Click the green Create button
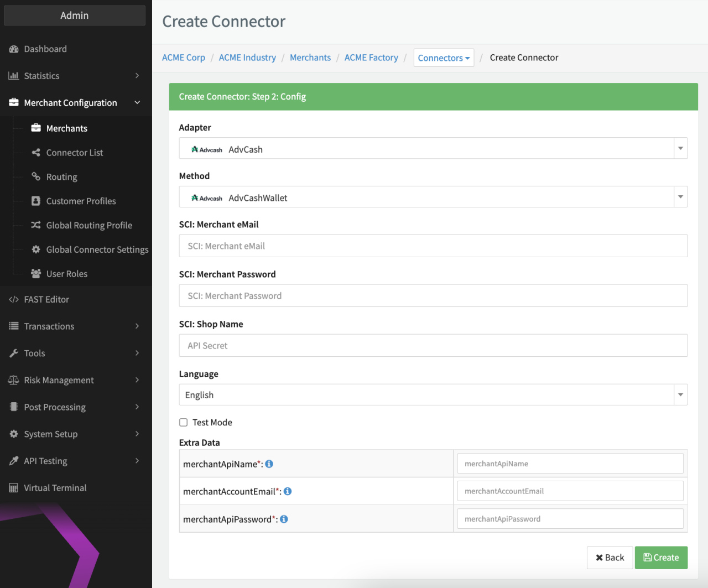The height and width of the screenshot is (588, 708). [661, 558]
